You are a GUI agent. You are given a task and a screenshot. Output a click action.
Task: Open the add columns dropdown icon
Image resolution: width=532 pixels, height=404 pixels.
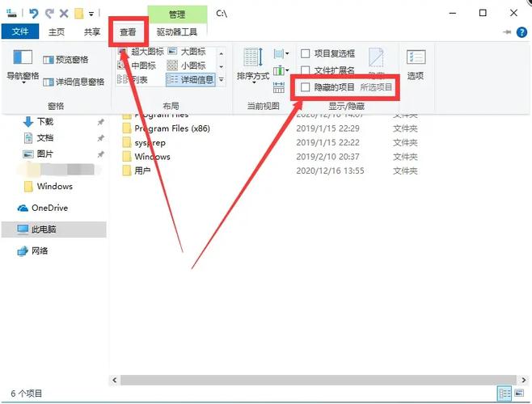(281, 70)
